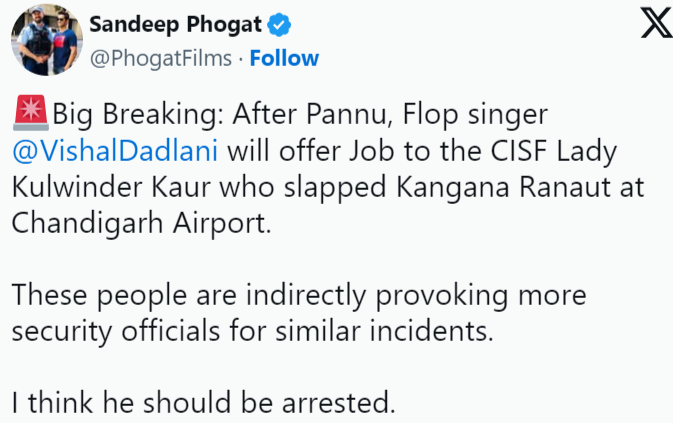Click the line "I think he should be arrested."
Viewport: 673px width, 423px height.
(x=204, y=403)
